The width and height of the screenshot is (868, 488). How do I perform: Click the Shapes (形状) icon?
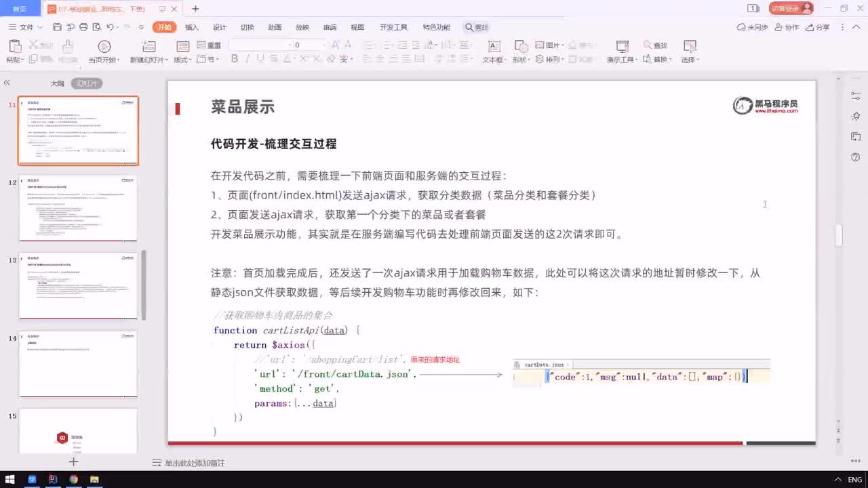click(521, 46)
